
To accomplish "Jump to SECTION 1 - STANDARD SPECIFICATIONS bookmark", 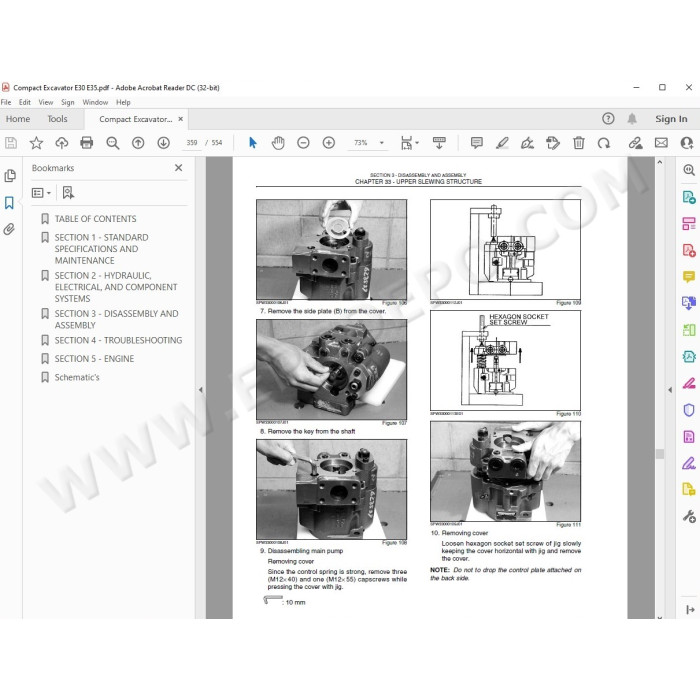I will [101, 249].
